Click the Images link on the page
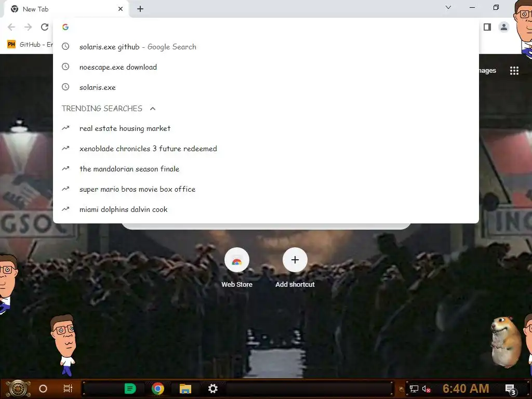This screenshot has width=532, height=399. (487, 71)
